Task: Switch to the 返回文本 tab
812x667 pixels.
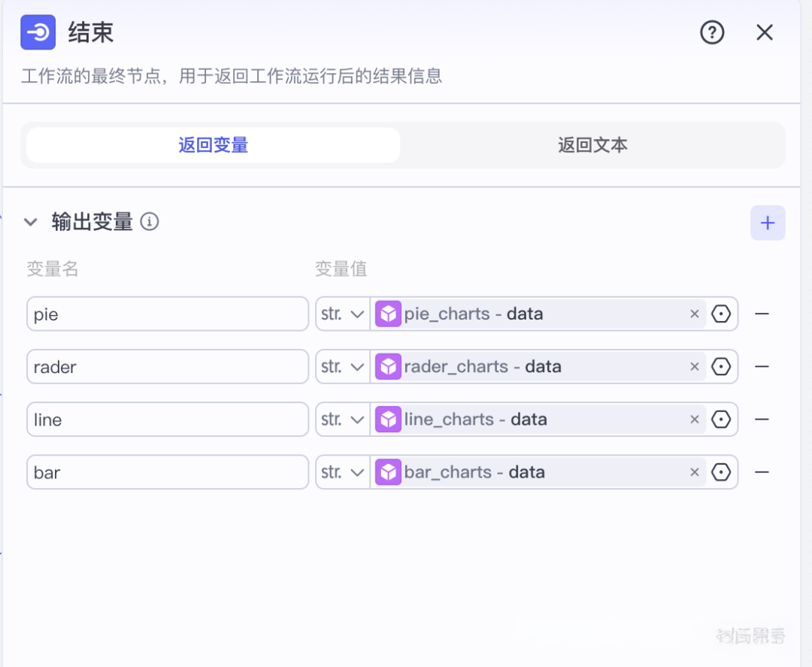Action: click(x=593, y=144)
